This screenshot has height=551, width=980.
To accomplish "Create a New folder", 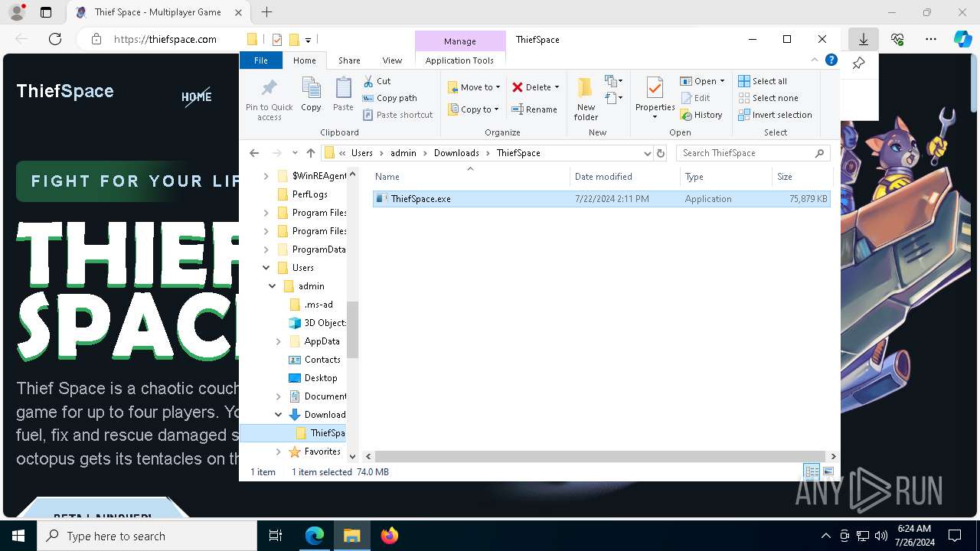I will click(586, 99).
